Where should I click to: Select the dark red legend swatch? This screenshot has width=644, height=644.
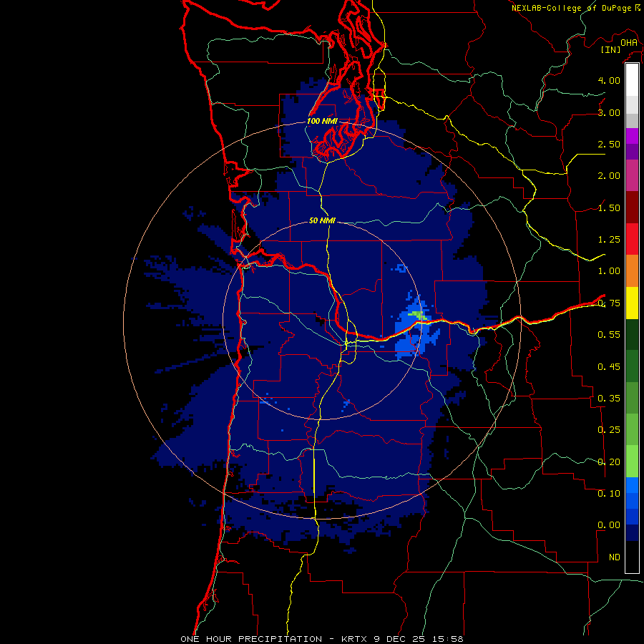tap(632, 208)
